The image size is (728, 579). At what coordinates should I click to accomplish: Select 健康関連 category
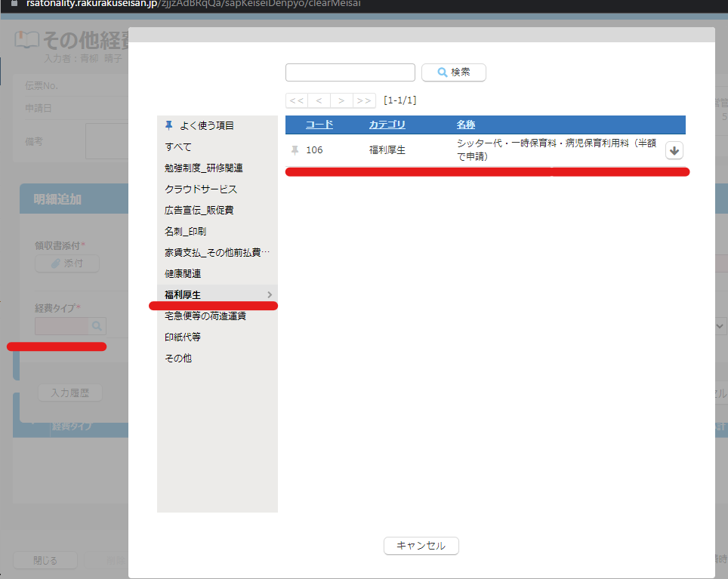(x=183, y=273)
